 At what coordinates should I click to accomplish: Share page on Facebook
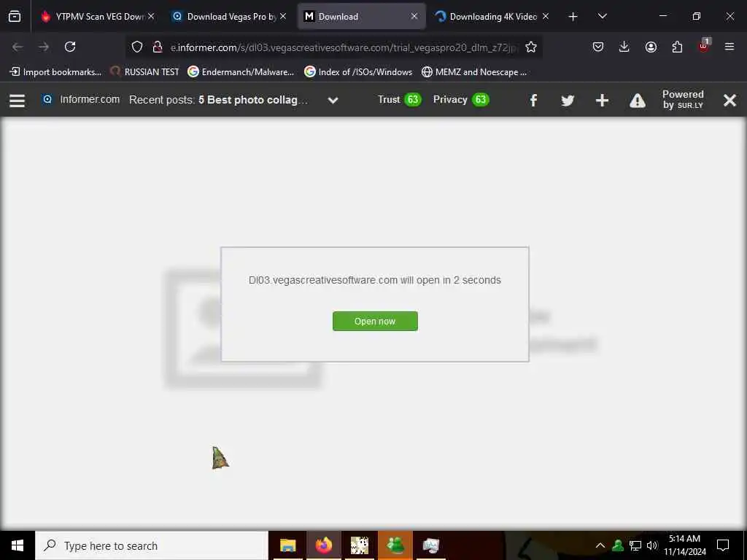(533, 100)
